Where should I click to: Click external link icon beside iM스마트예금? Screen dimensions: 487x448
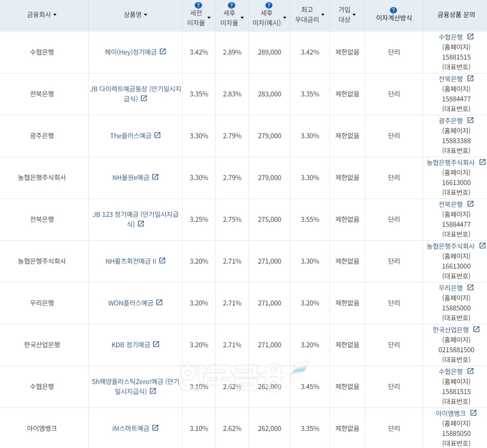155,428
